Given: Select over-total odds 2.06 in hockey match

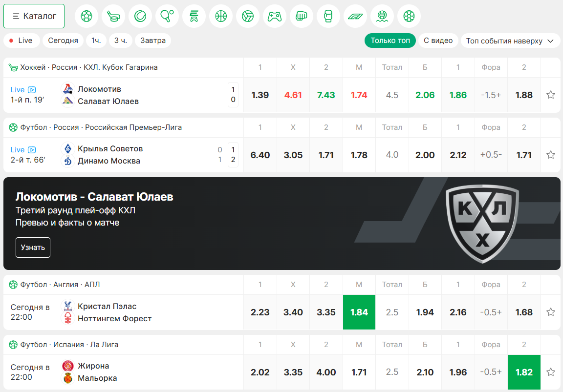Looking at the screenshot, I should click(x=425, y=95).
